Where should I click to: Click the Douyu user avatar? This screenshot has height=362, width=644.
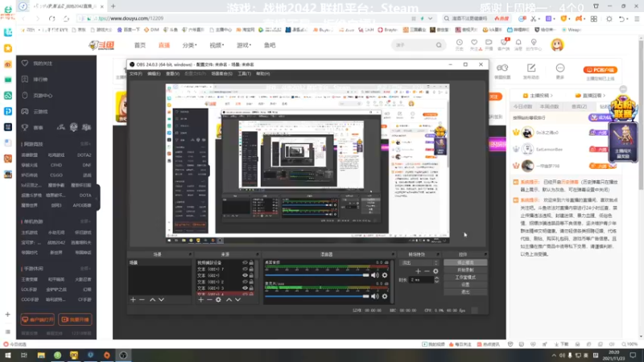557,45
